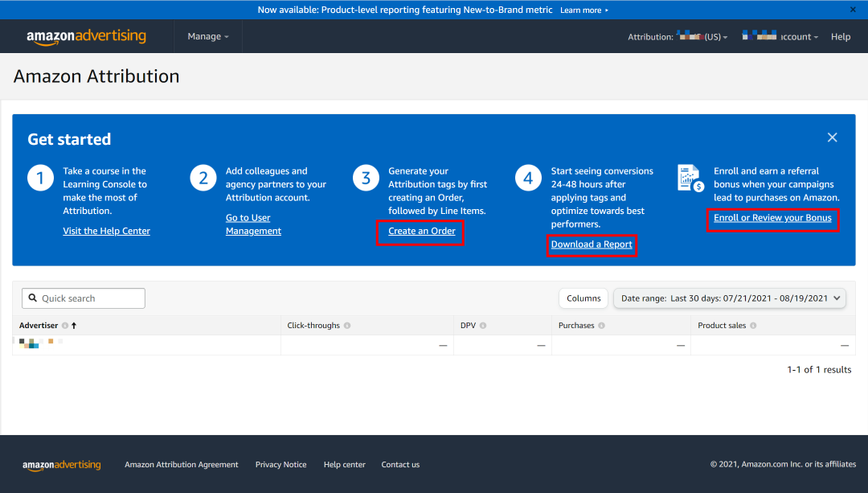The width and height of the screenshot is (868, 493).
Task: Expand the Date range dropdown
Action: [x=730, y=298]
